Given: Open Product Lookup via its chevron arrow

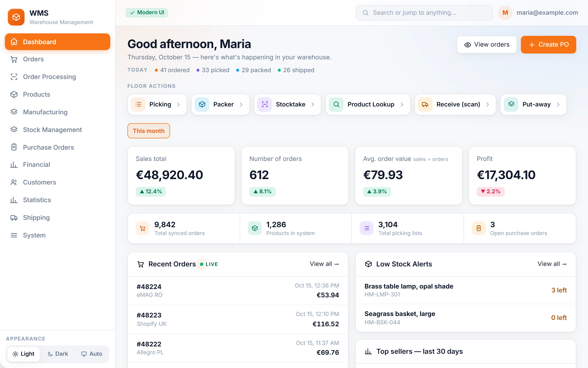Looking at the screenshot, I should click(x=402, y=105).
